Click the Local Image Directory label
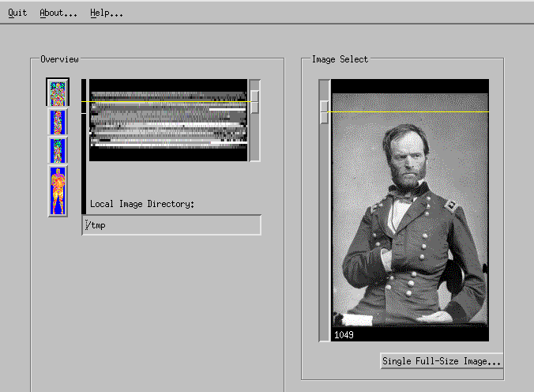The image size is (534, 392). point(142,204)
